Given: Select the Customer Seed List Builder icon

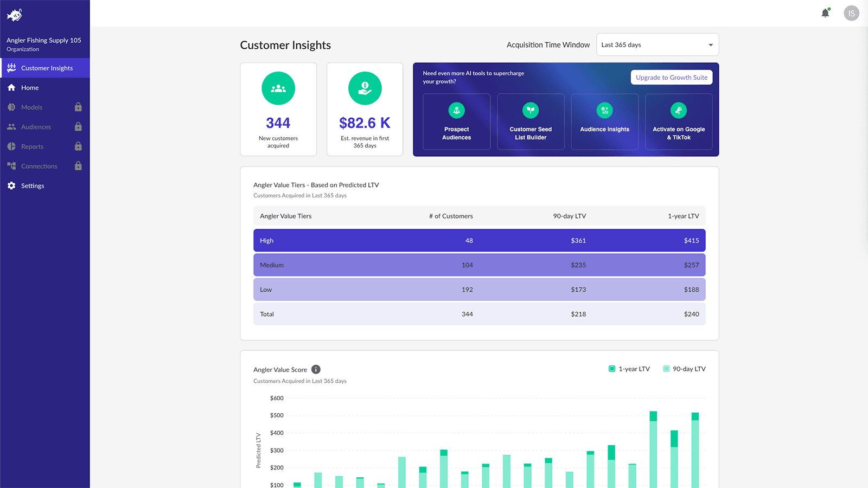Looking at the screenshot, I should click(x=530, y=110).
